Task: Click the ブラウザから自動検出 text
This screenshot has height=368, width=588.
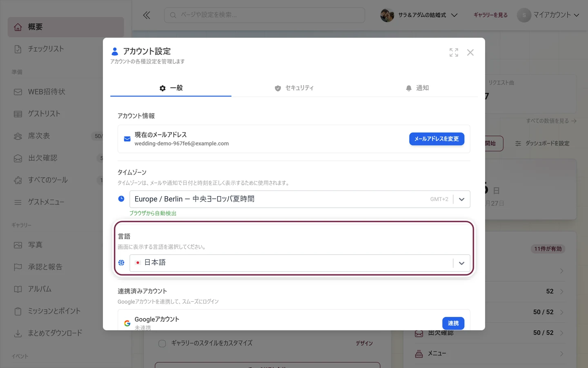Action: pos(153,213)
